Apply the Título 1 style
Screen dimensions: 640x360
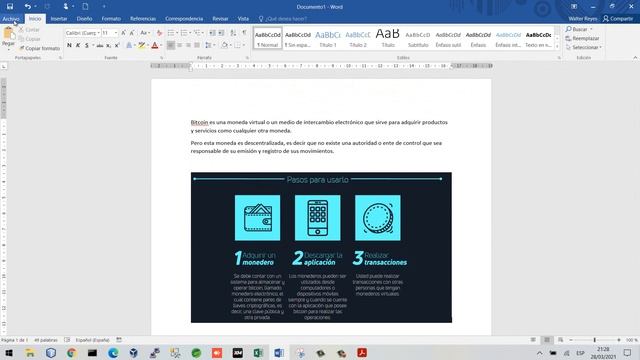(328, 39)
